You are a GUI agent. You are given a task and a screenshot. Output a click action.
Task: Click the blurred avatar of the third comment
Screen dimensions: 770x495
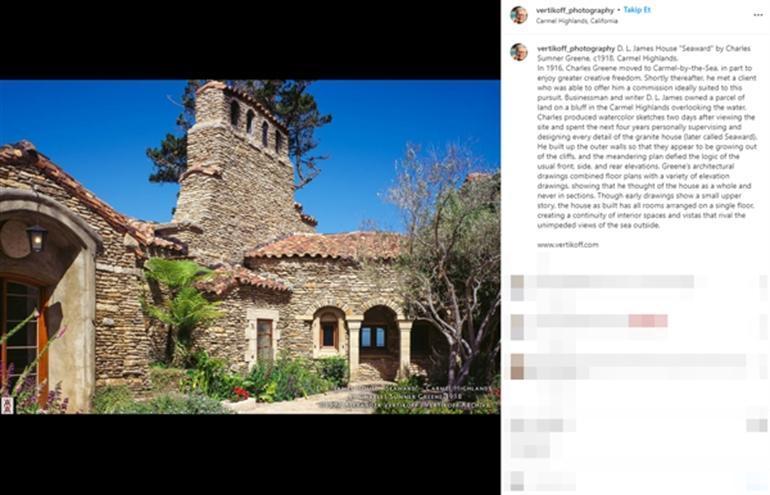tap(517, 366)
